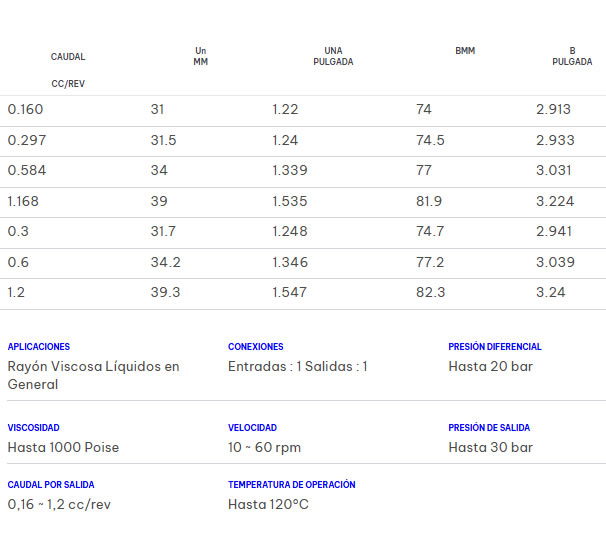This screenshot has width=606, height=545.
Task: Click the BMM column header
Action: coord(465,51)
